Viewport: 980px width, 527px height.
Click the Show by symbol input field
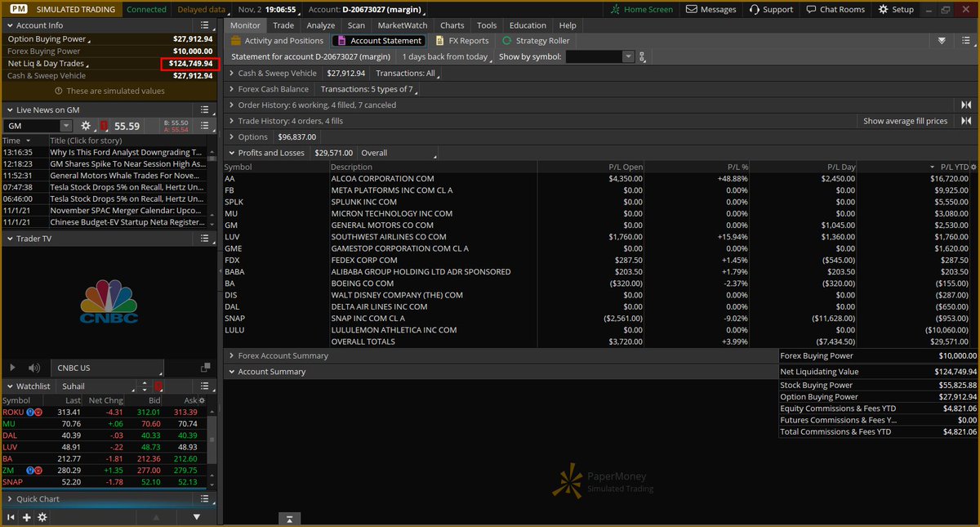coord(594,57)
